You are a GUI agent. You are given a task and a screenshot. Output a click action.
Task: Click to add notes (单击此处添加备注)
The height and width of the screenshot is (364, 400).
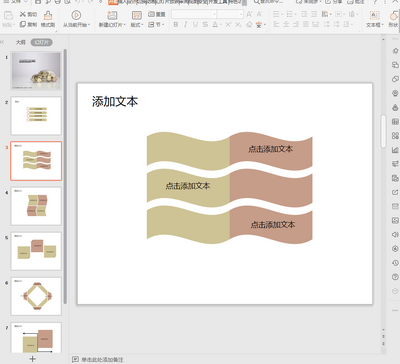pyautogui.click(x=103, y=359)
